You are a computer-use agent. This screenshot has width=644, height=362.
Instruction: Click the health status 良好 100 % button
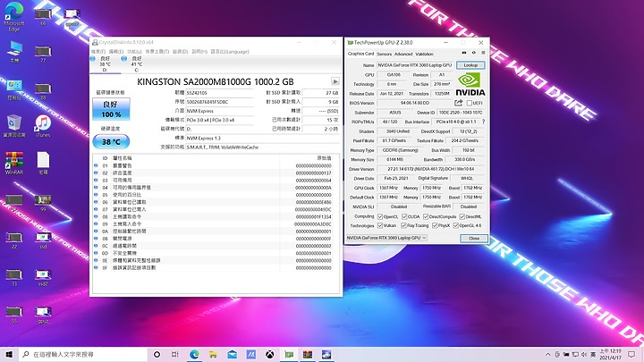111,109
